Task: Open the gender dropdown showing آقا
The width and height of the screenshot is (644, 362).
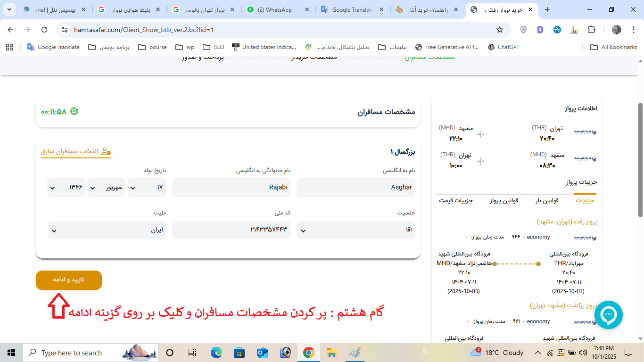Action: pos(355,230)
